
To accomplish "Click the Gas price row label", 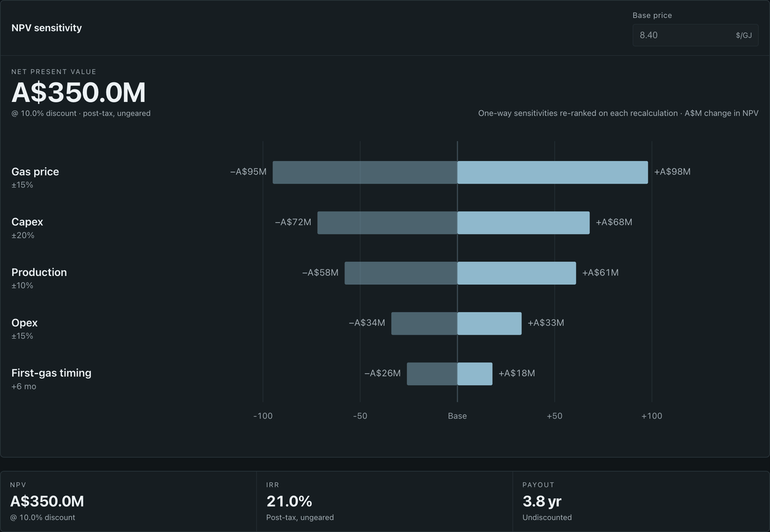I will tap(35, 172).
